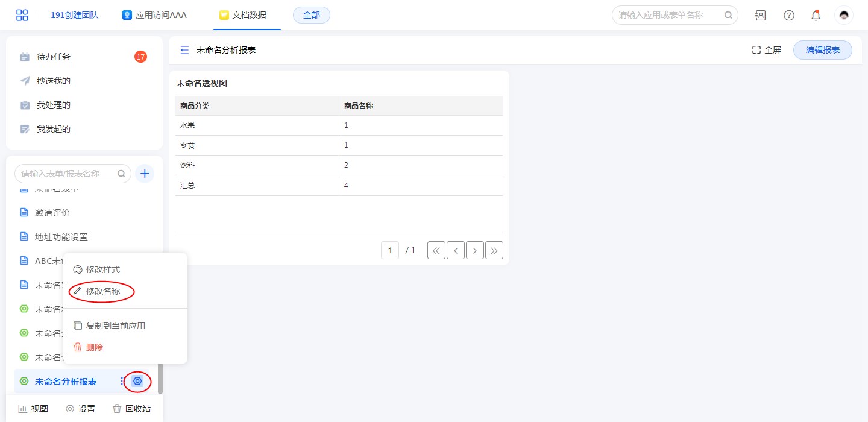Open the app grid launcher icon

coord(22,15)
